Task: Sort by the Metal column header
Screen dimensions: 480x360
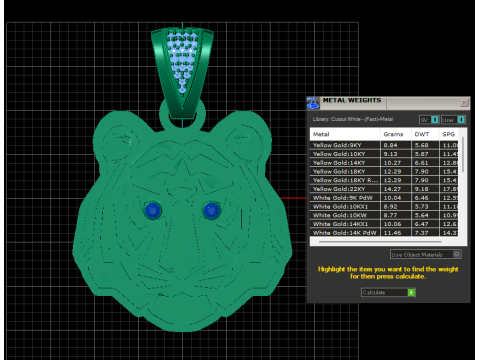Action: (x=345, y=134)
